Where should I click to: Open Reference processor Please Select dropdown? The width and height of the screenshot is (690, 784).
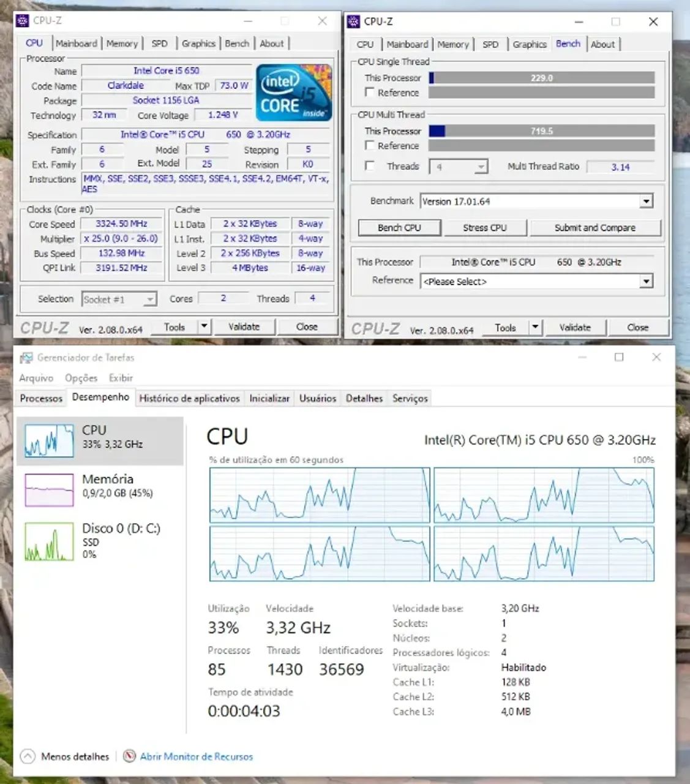(647, 282)
